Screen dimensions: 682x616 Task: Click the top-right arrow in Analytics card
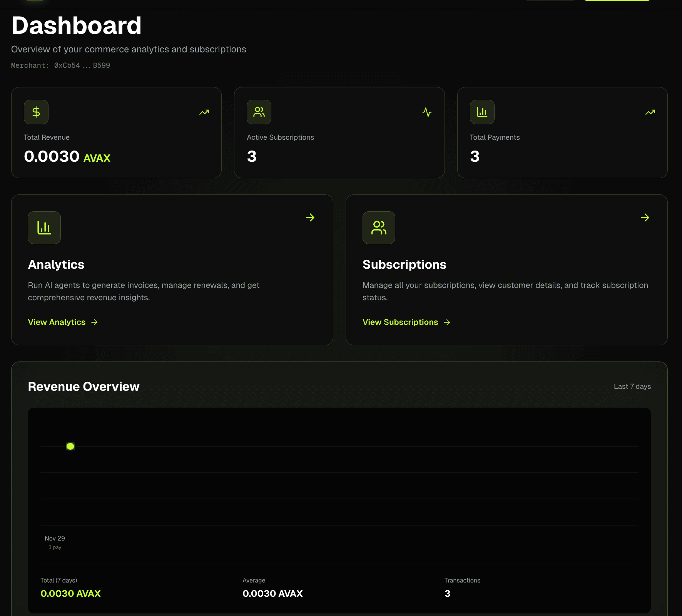pos(310,218)
